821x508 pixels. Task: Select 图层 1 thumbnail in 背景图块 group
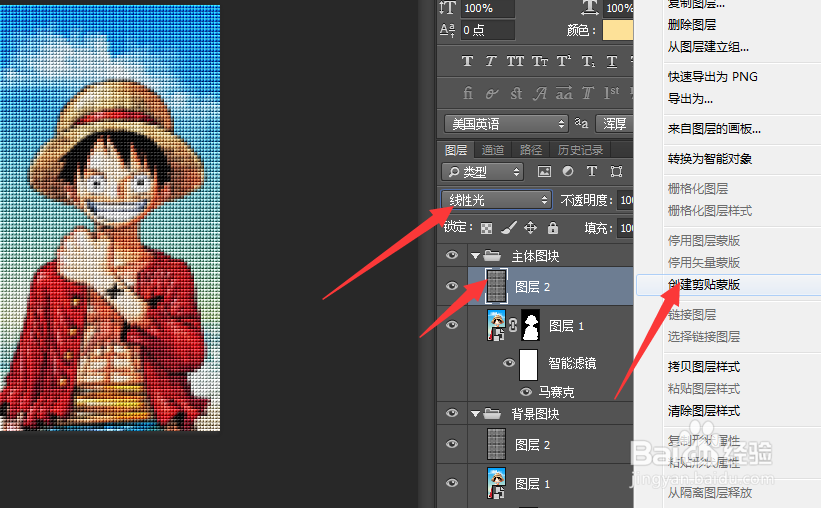click(496, 483)
